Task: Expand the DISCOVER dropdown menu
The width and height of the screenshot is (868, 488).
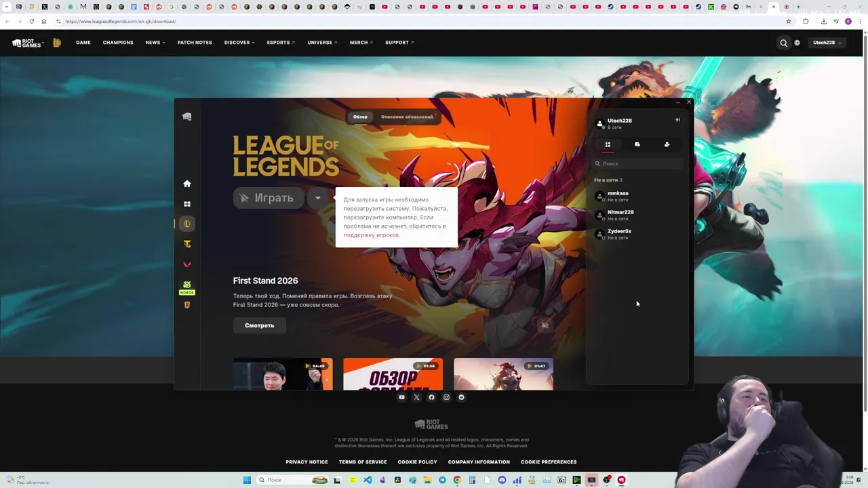Action: (239, 43)
